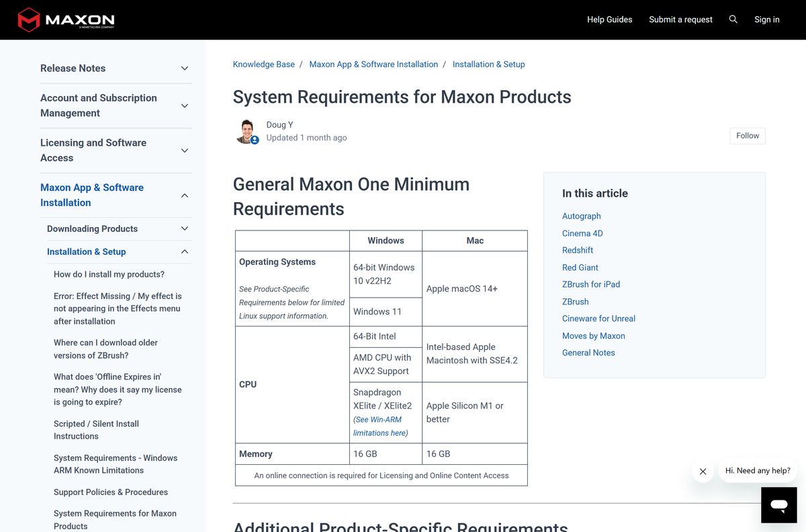Screen dimensions: 806x532
Task: Open 'Where can I download older versions of ZBrush?'
Action: coord(105,349)
